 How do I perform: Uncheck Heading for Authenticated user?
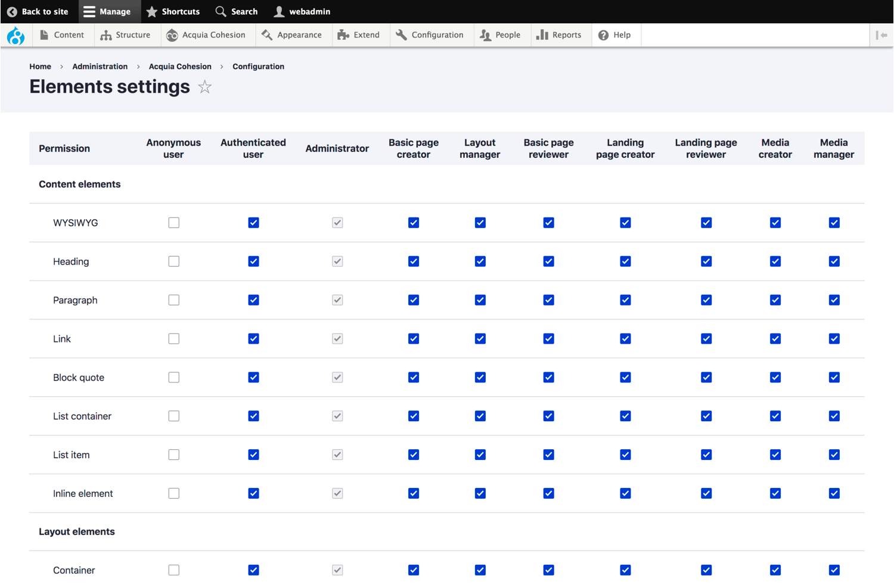[x=253, y=262]
